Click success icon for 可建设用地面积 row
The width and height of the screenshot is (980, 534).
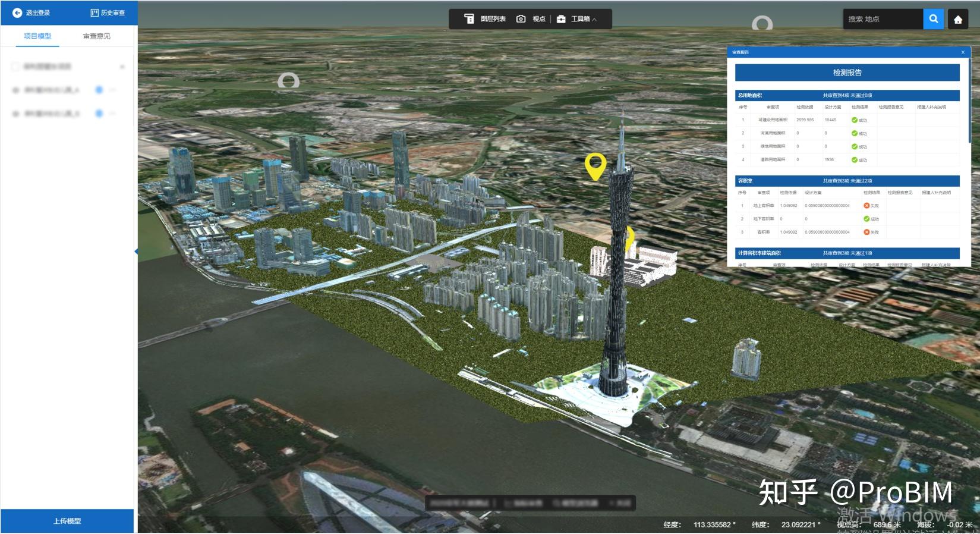click(x=855, y=120)
